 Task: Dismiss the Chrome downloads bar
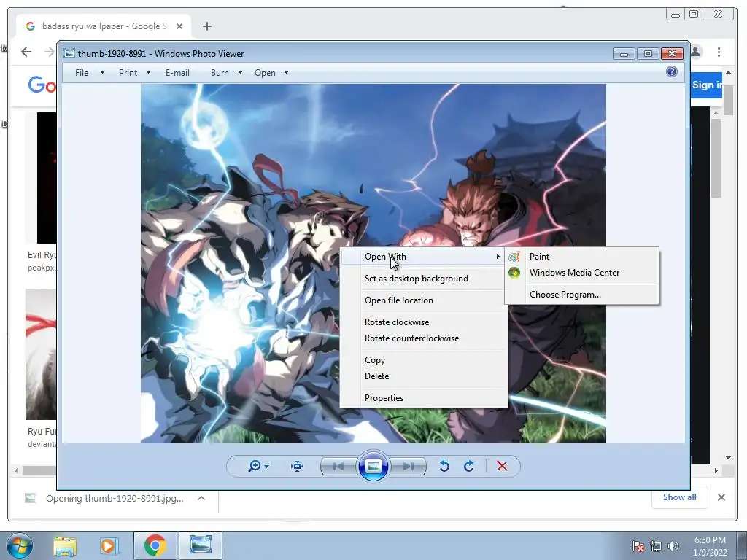[x=721, y=497]
